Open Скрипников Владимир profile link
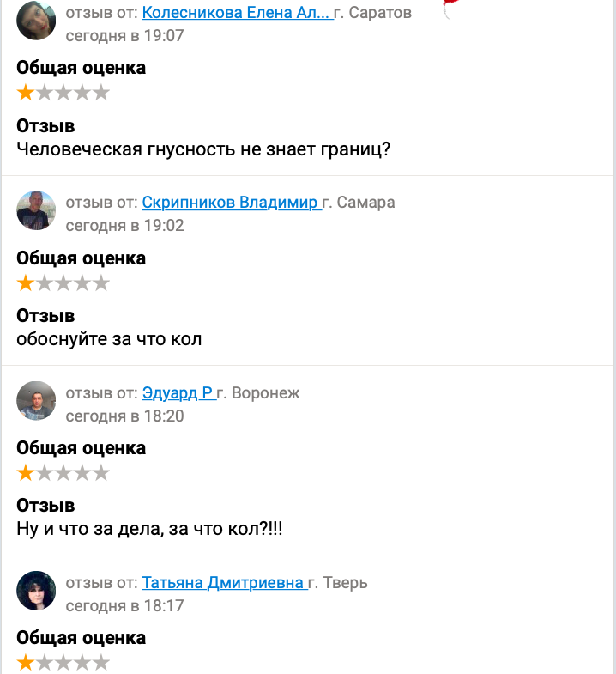Image resolution: width=616 pixels, height=674 pixels. point(230,203)
